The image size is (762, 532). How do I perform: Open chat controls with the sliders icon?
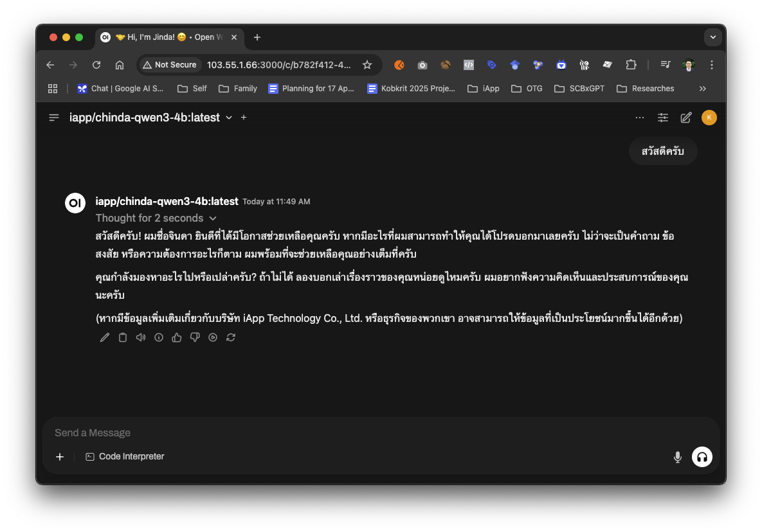coord(662,117)
